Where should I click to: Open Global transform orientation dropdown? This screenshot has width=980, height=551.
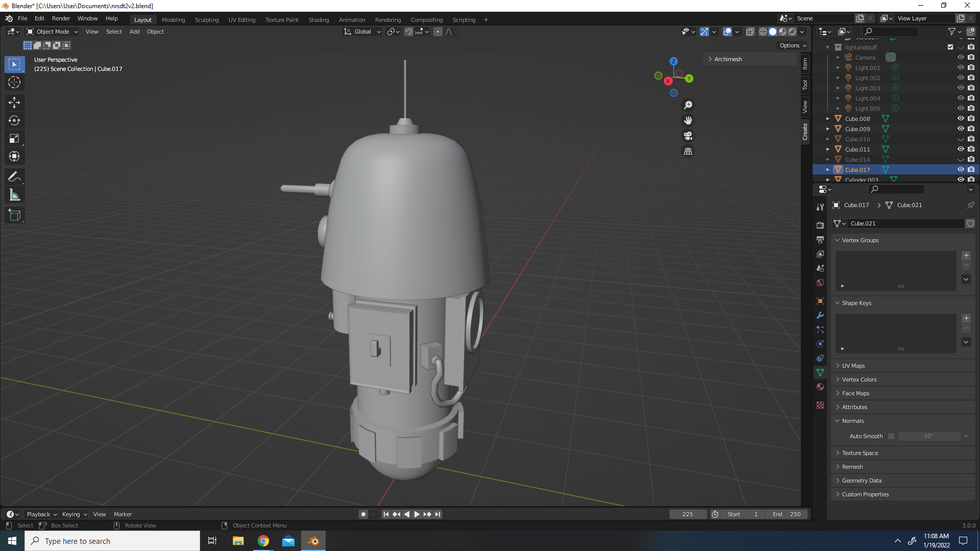[362, 32]
